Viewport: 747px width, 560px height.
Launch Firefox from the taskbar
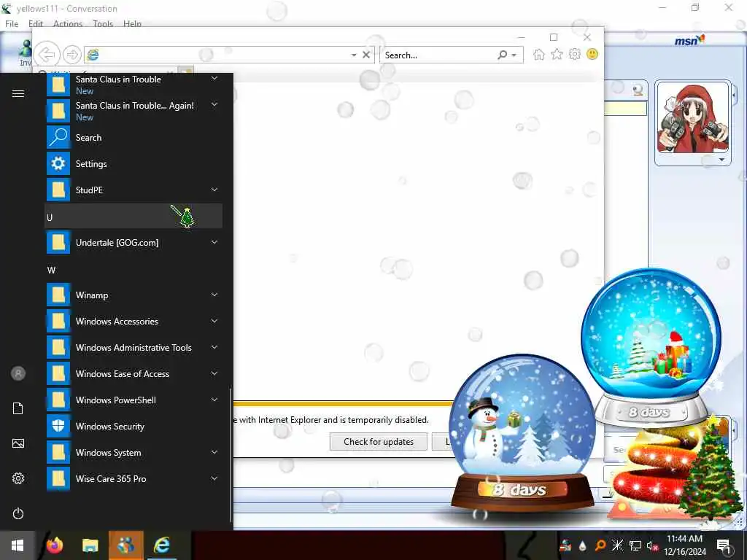coord(54,545)
